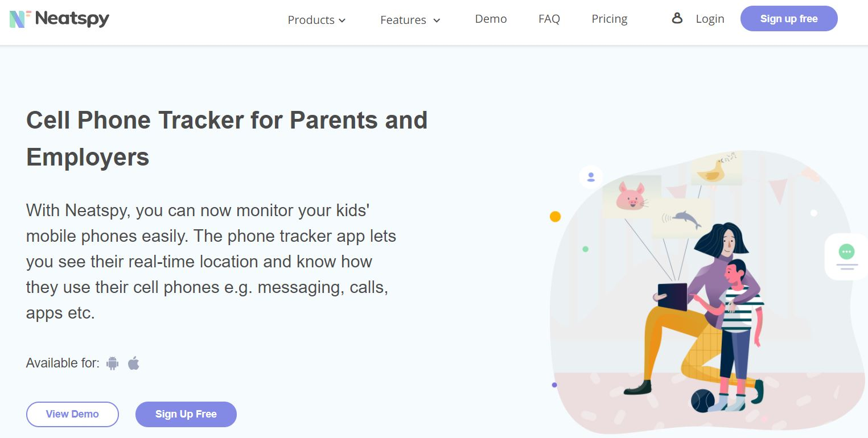
Task: Click the Sign Up Free hero button
Action: coord(186,414)
